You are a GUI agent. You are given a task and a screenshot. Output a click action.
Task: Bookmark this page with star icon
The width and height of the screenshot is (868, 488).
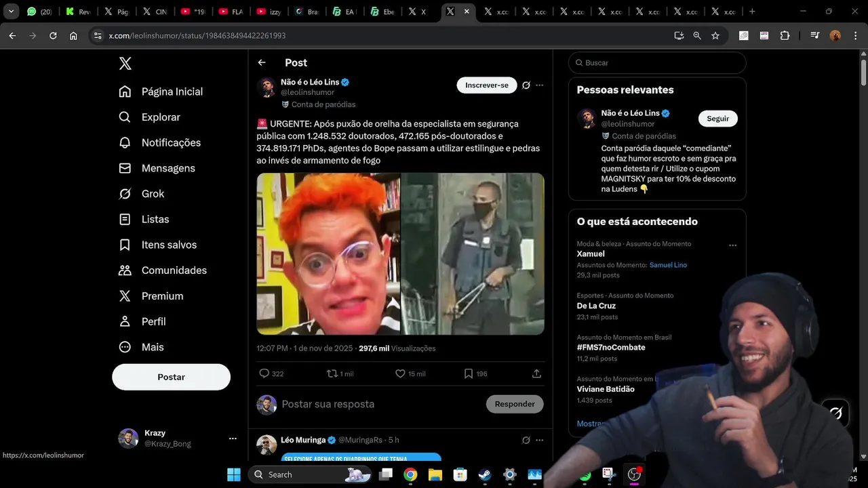tap(715, 35)
